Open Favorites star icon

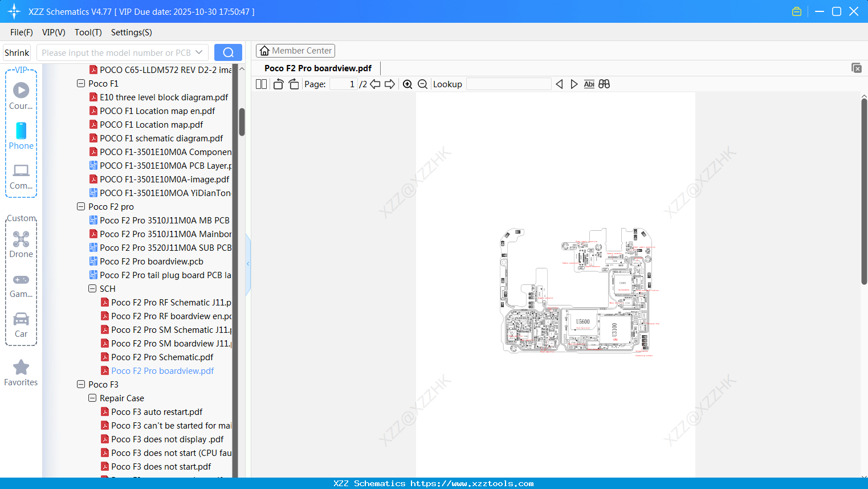(x=21, y=373)
